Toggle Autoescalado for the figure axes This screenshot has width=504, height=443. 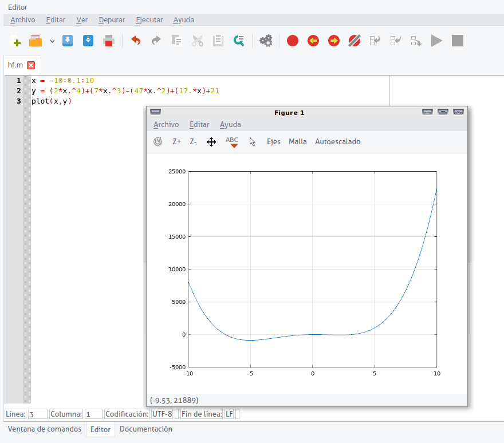337,141
